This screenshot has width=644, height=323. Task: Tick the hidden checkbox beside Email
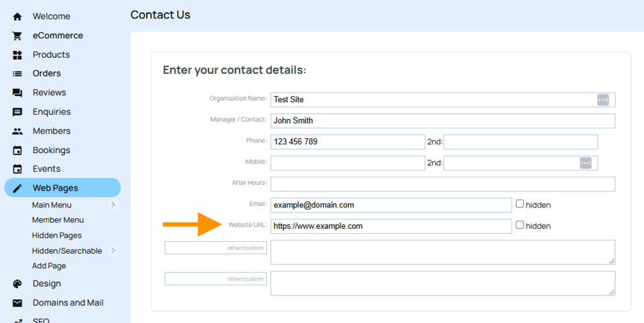520,203
